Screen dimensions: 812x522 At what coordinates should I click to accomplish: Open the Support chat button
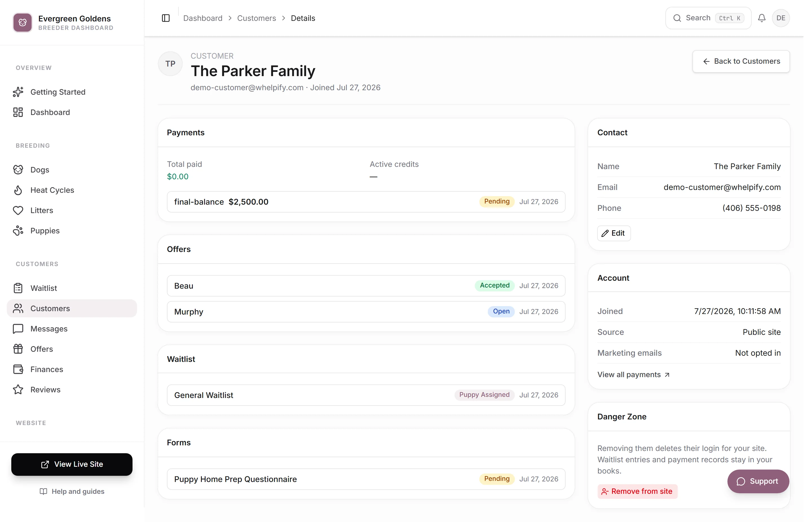click(758, 482)
